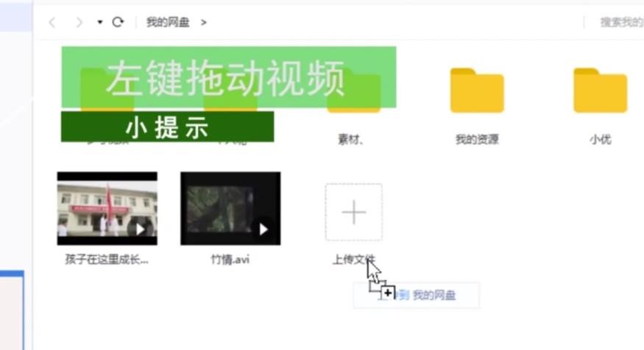This screenshot has height=350, width=644.
Task: Open the 小优 folder icon
Action: 600,91
